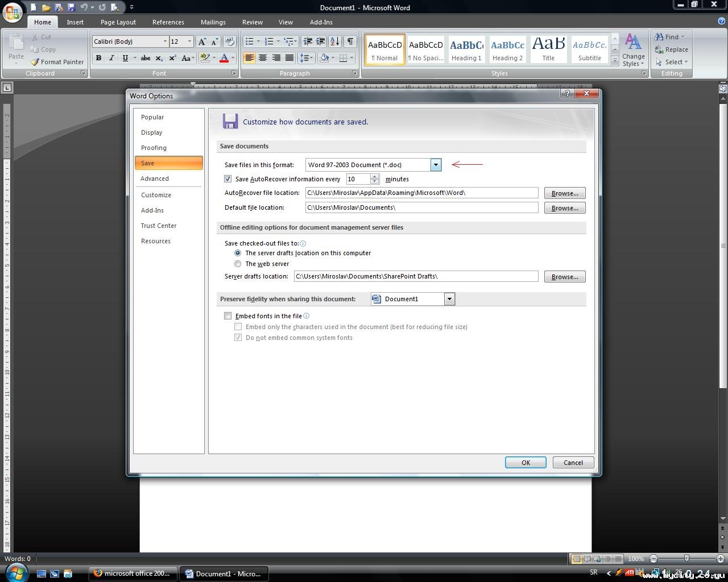
Task: Browse for Server drafts location
Action: [565, 277]
